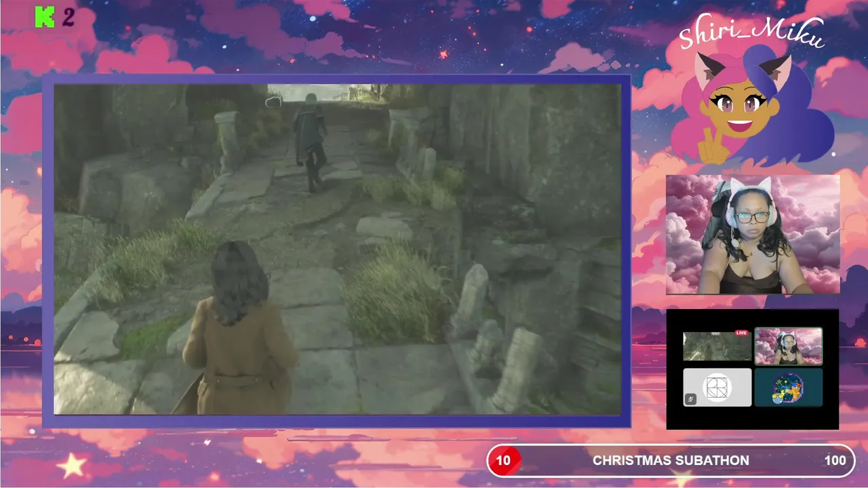Click the main gameplay video window

(x=337, y=249)
